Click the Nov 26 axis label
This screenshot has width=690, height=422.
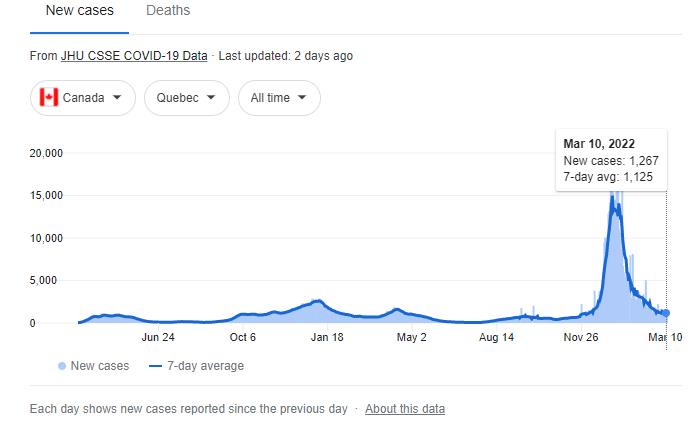coord(581,338)
